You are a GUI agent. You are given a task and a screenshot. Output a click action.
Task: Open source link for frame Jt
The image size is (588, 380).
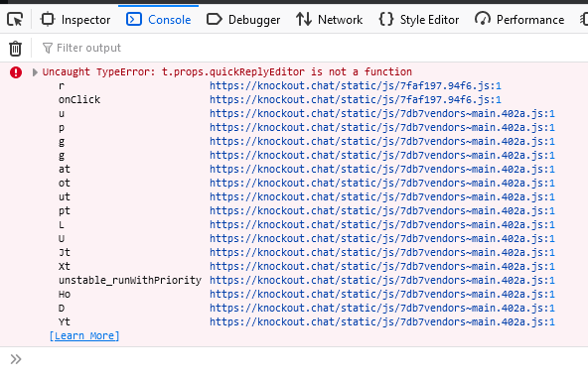click(x=382, y=252)
